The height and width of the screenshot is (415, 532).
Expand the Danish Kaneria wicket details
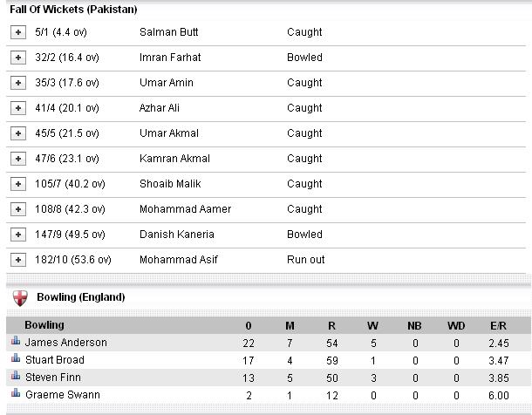18,235
